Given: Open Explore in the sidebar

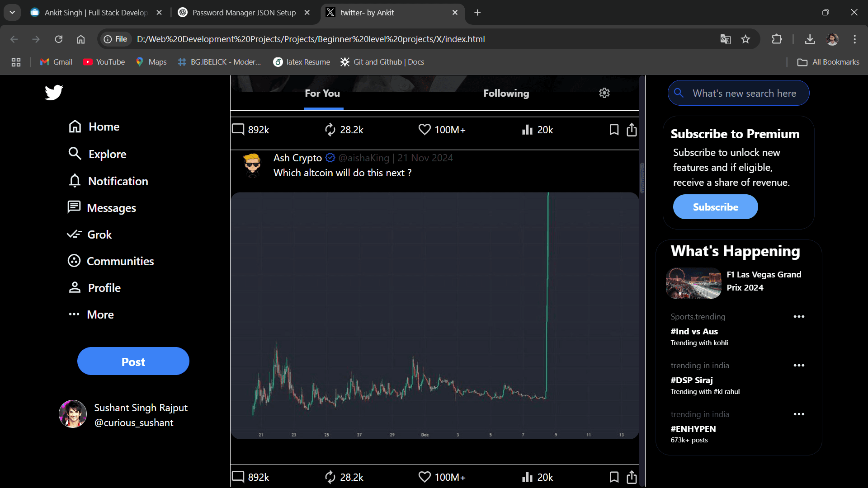Looking at the screenshot, I should 97,154.
